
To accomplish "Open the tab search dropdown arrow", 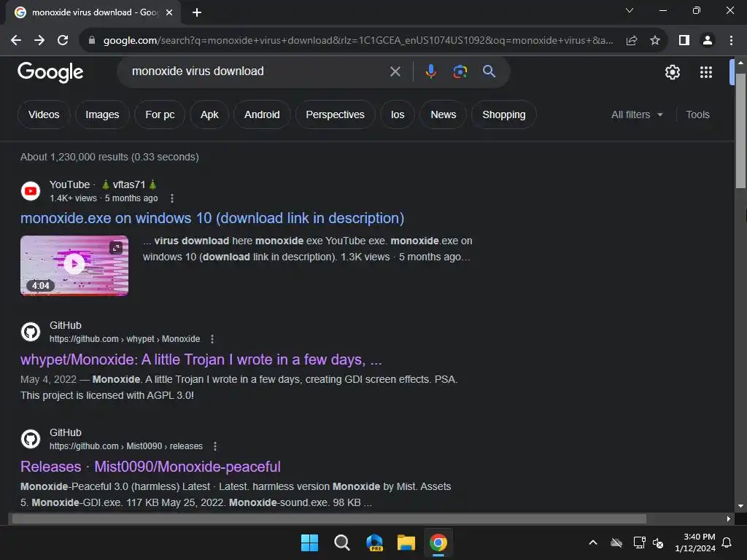I will 630,10.
